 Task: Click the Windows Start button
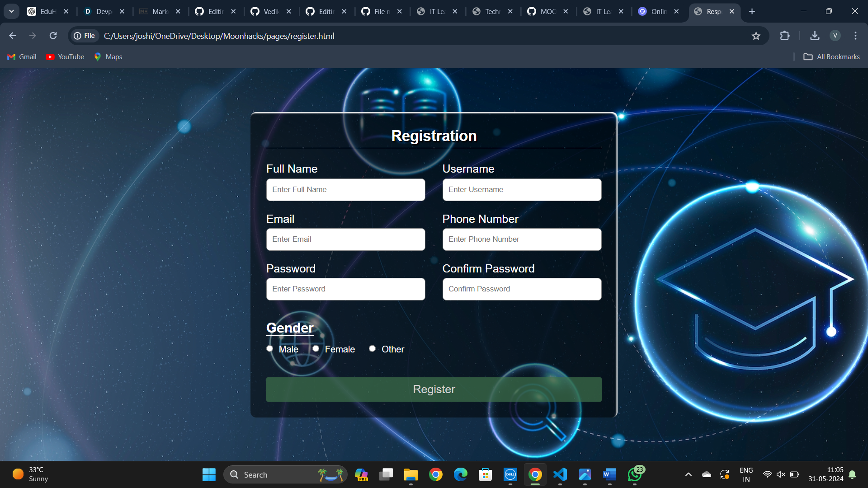pos(209,474)
